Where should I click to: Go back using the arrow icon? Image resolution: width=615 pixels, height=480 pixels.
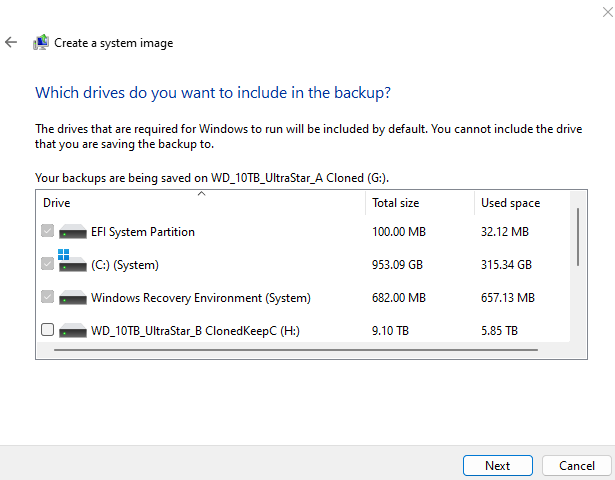(x=11, y=42)
